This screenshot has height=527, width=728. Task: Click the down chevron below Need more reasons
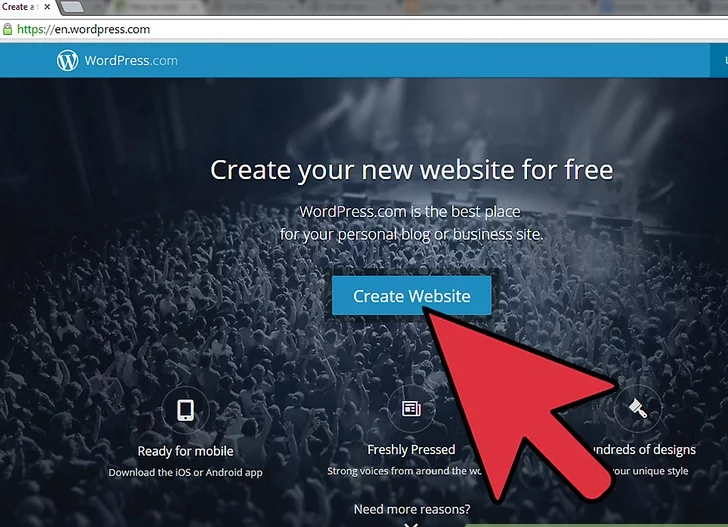(x=411, y=525)
